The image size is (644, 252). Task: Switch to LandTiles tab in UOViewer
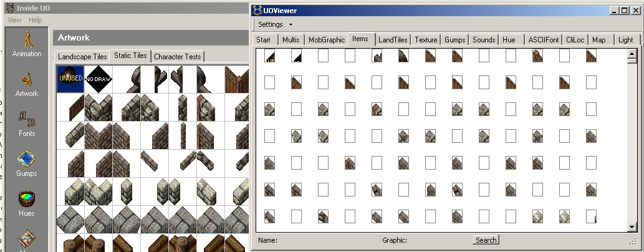(x=393, y=39)
